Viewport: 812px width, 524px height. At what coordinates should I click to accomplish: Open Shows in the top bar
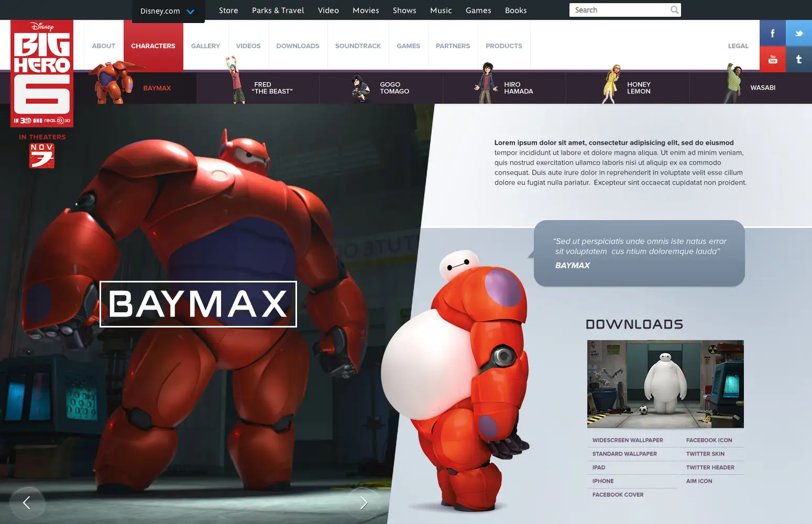coord(404,10)
